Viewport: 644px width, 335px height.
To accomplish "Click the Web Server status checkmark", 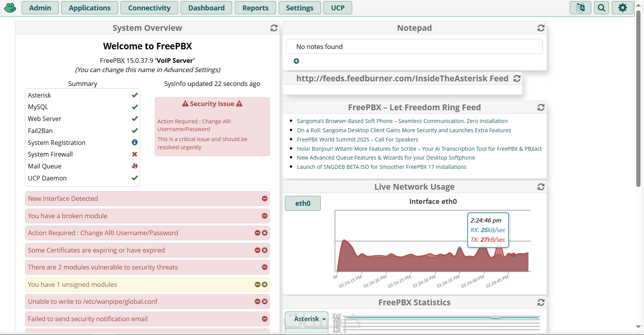I will pyautogui.click(x=135, y=119).
